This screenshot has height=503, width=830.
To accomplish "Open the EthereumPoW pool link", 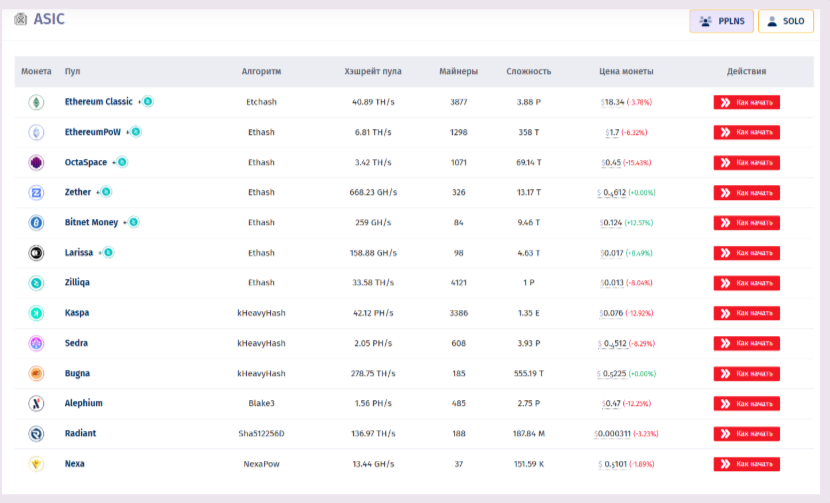I will 93,132.
